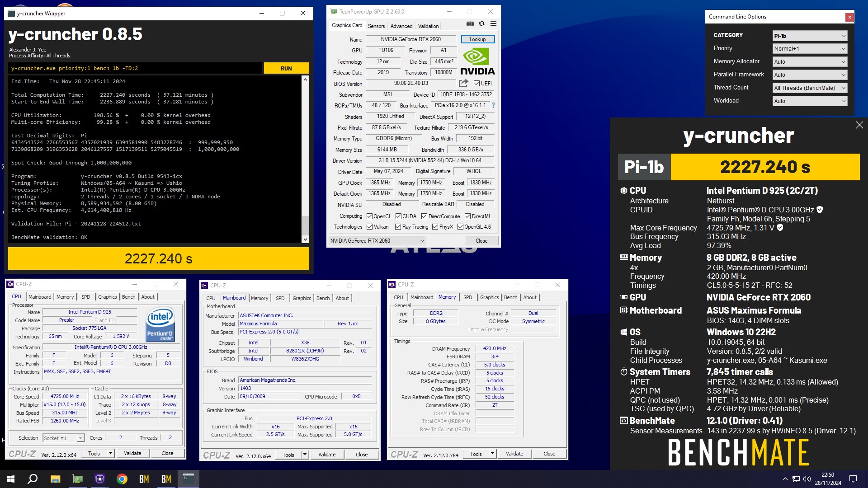Open the GPU-Z hamburger menu

tap(494, 24)
